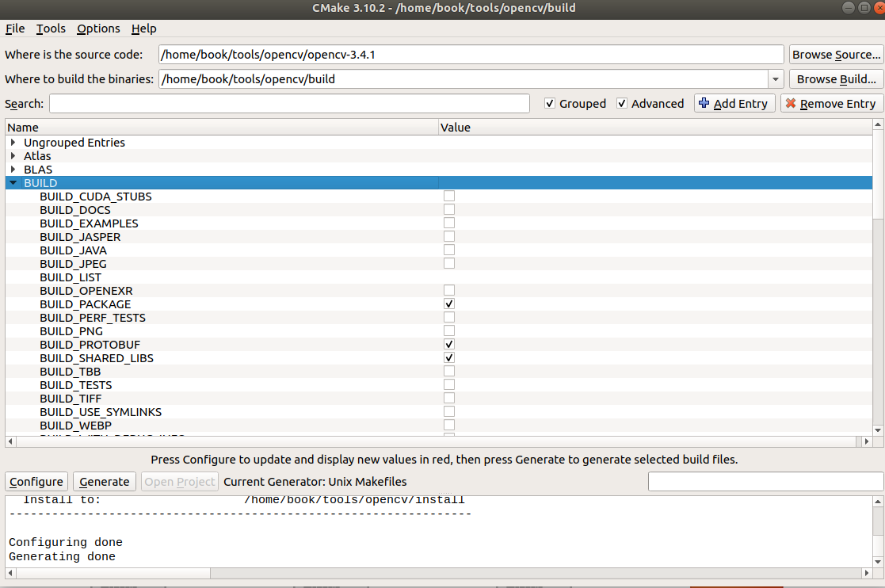Click the 'Configuring done' log line
885x588 pixels.
coord(66,542)
